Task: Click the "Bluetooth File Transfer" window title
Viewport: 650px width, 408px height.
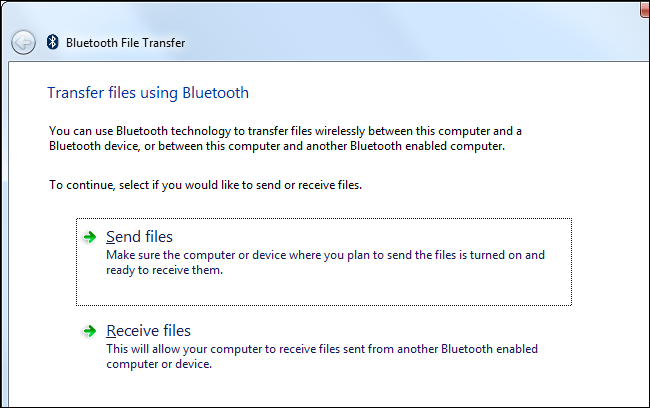Action: click(125, 43)
